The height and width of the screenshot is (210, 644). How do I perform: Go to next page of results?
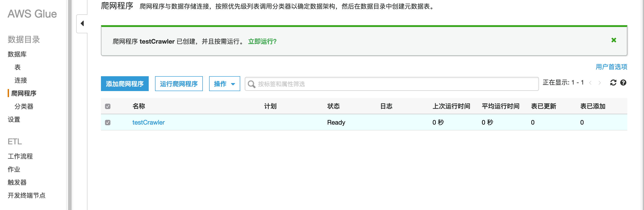(600, 83)
